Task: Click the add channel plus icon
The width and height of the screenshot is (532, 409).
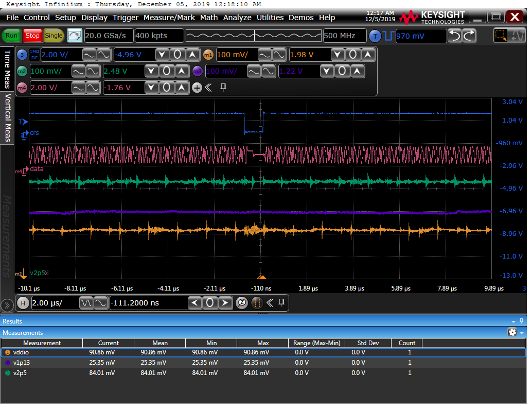Action: pyautogui.click(x=197, y=88)
